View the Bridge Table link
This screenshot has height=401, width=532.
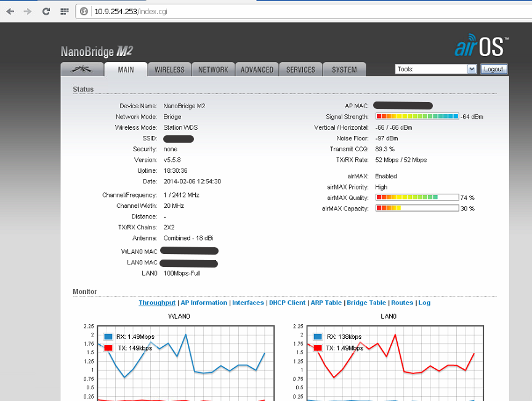[x=366, y=303]
